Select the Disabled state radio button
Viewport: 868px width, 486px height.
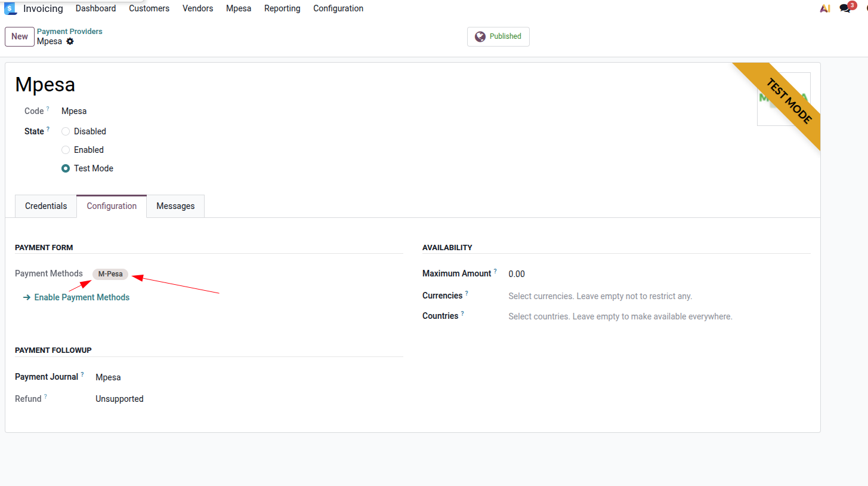tap(66, 131)
